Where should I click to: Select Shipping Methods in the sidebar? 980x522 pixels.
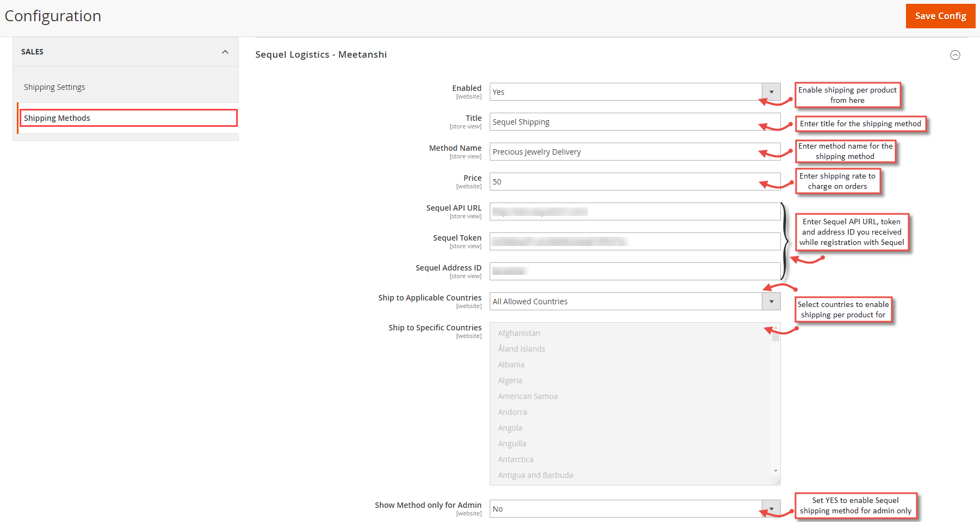pyautogui.click(x=57, y=118)
